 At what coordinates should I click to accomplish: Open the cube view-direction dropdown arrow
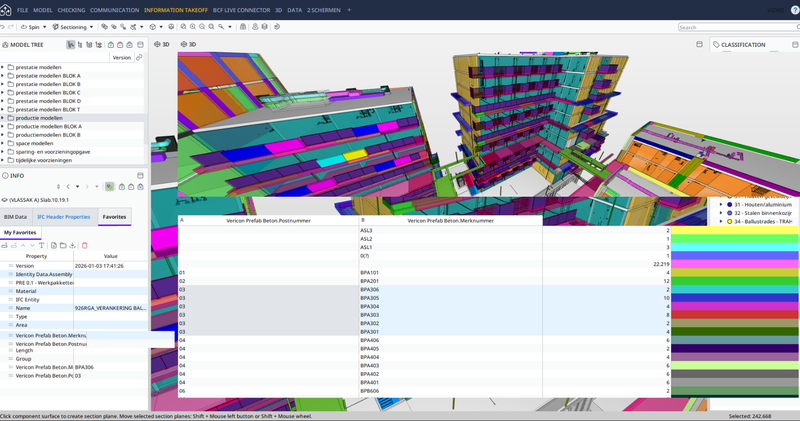[161, 27]
